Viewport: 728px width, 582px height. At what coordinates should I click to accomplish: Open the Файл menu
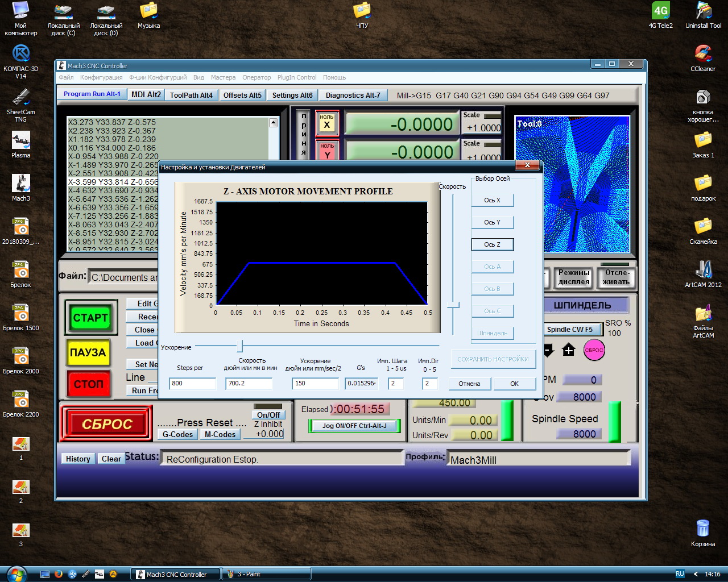click(66, 77)
